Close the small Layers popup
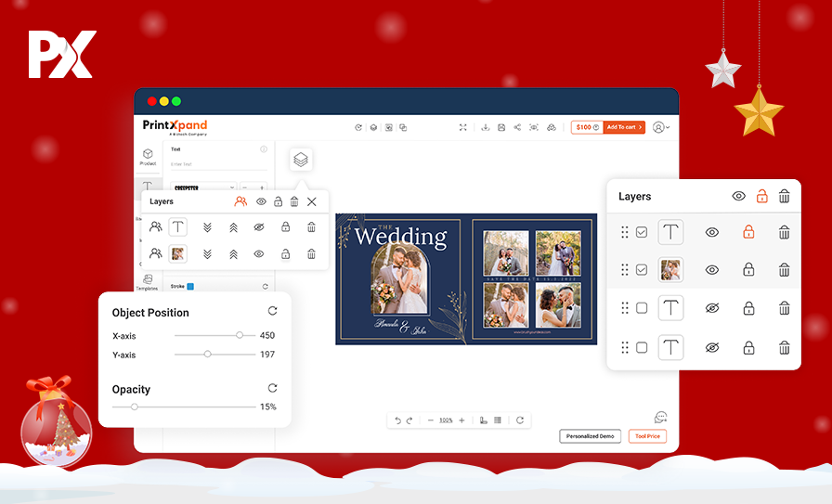 point(312,201)
